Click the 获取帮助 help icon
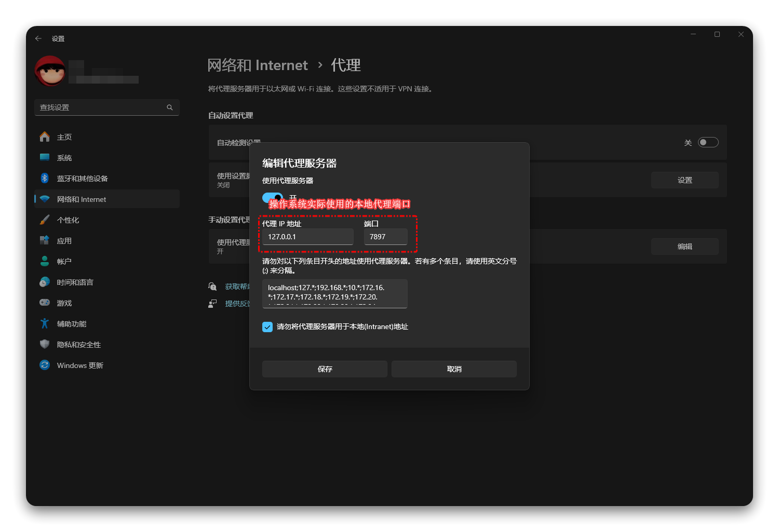779x532 pixels. [x=212, y=287]
